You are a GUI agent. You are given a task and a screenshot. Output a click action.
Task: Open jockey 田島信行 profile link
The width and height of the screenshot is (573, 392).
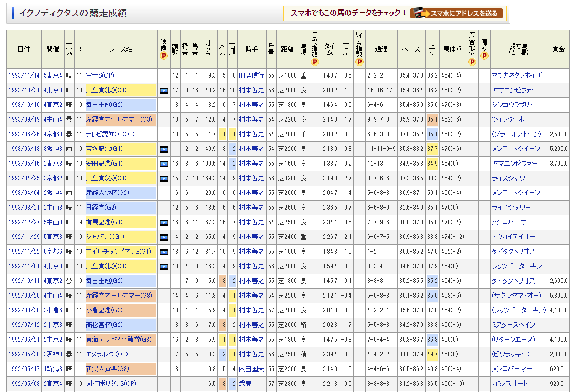251,75
